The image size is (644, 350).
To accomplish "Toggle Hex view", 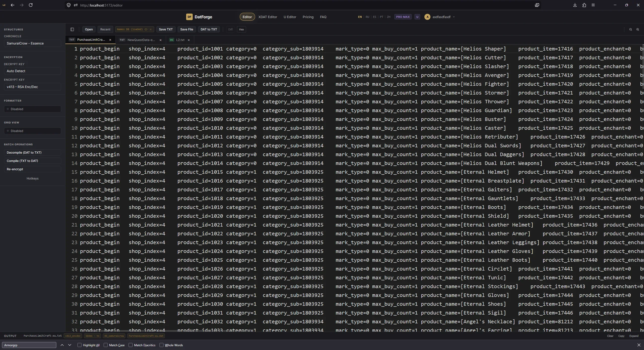I will 242,29.
